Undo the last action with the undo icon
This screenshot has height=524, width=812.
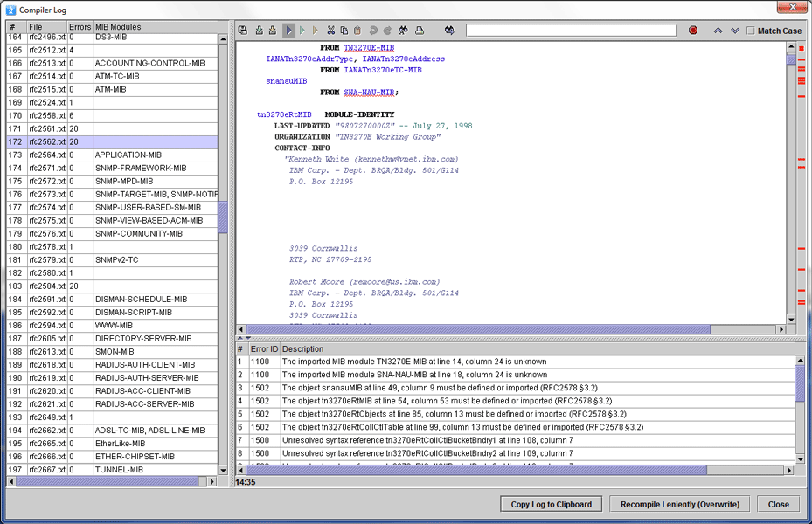click(373, 30)
